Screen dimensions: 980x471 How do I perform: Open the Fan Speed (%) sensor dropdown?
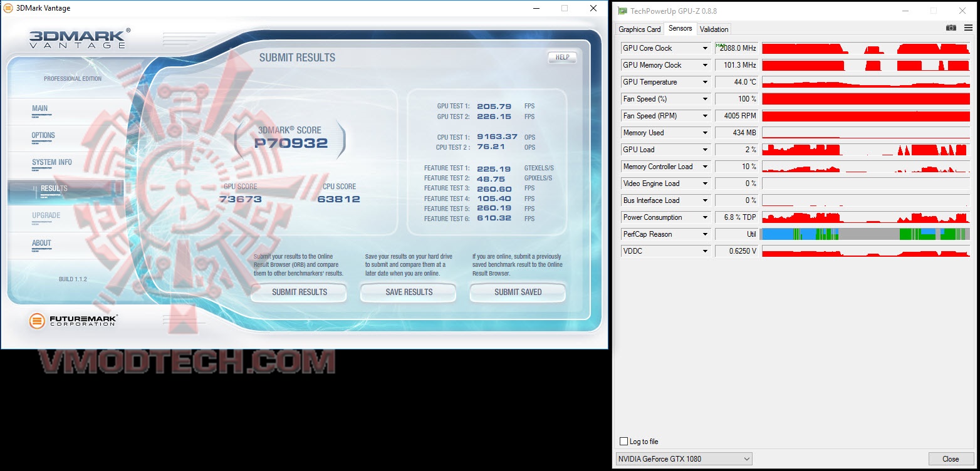point(705,99)
